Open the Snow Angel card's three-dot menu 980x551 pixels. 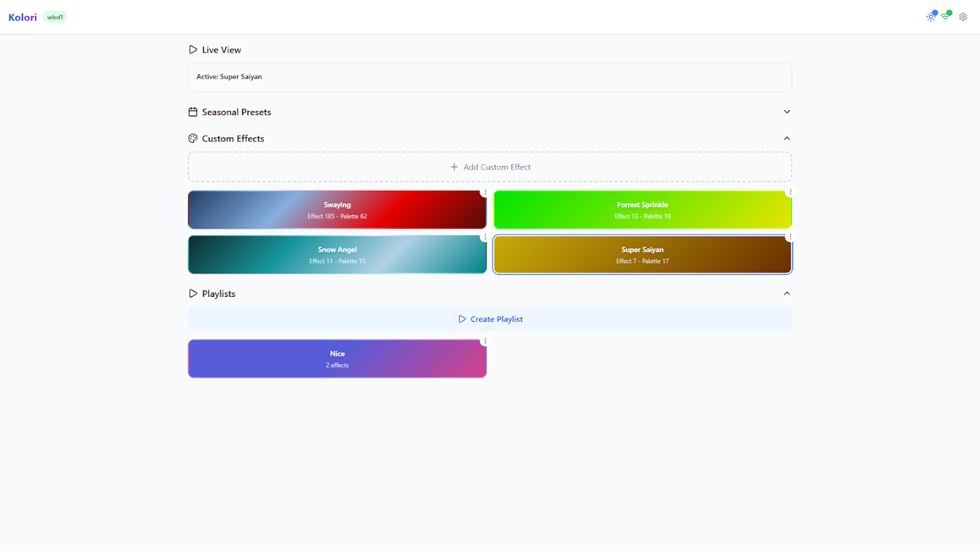click(x=485, y=237)
